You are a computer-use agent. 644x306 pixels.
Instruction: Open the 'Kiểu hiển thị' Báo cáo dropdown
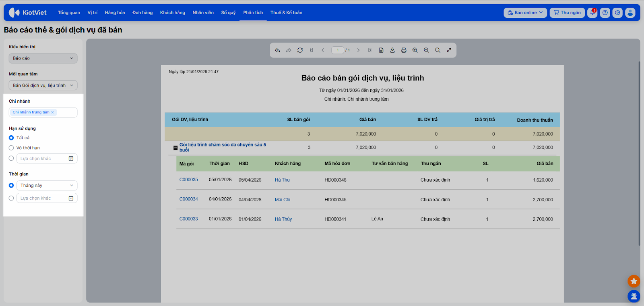click(43, 58)
